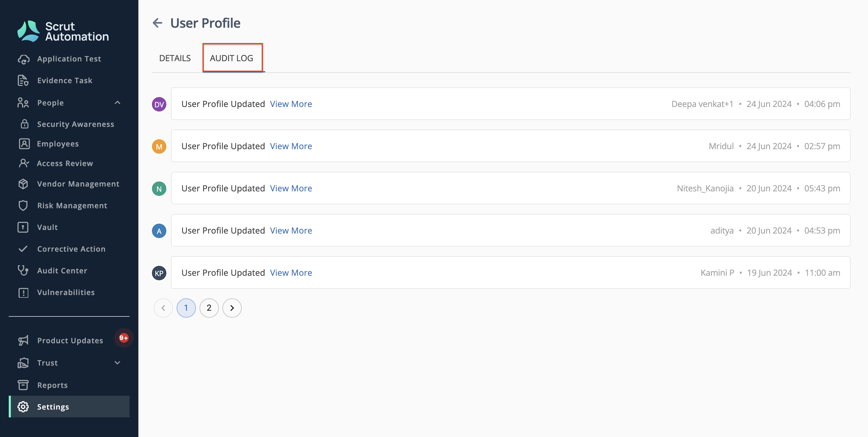The height and width of the screenshot is (437, 868).
Task: Click the Reports archive icon
Action: 23,385
